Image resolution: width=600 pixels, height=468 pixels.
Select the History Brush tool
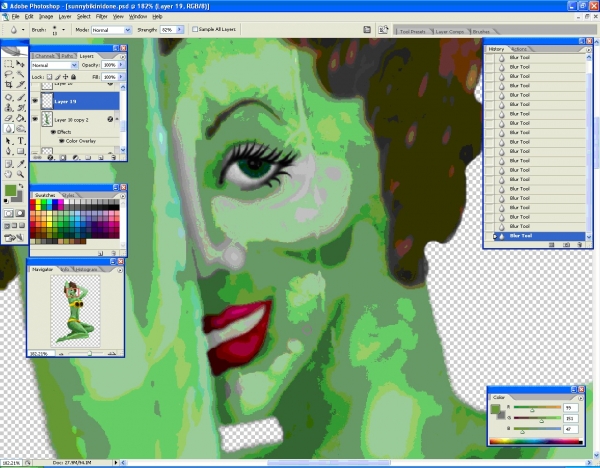(x=21, y=108)
